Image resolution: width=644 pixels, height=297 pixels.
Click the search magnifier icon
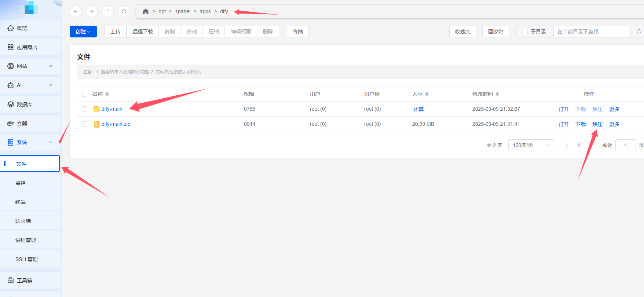tap(639, 32)
